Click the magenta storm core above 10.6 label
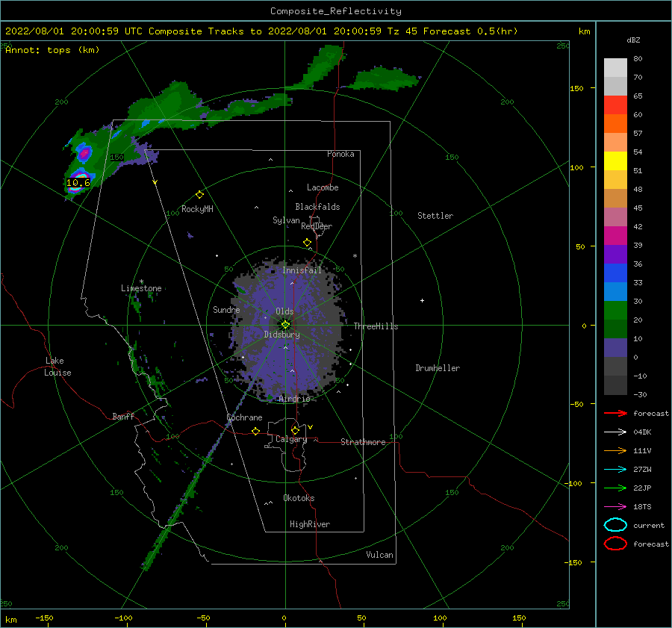This screenshot has height=628, width=672. (x=84, y=153)
